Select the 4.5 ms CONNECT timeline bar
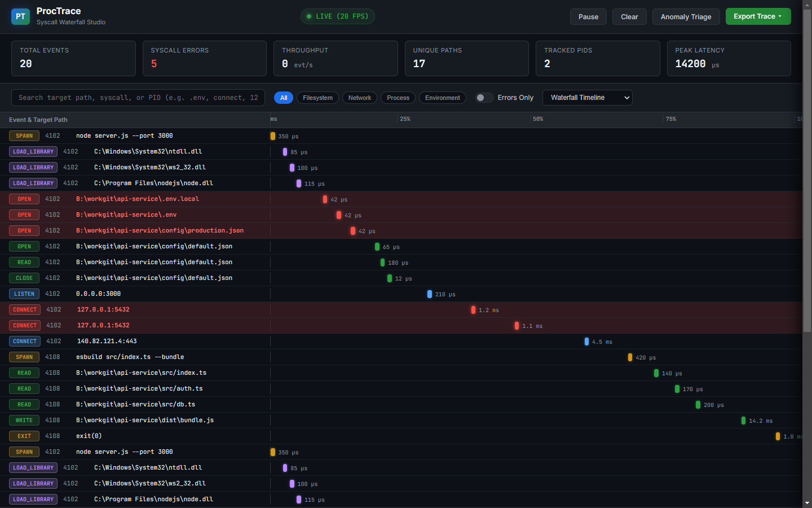 click(x=586, y=341)
